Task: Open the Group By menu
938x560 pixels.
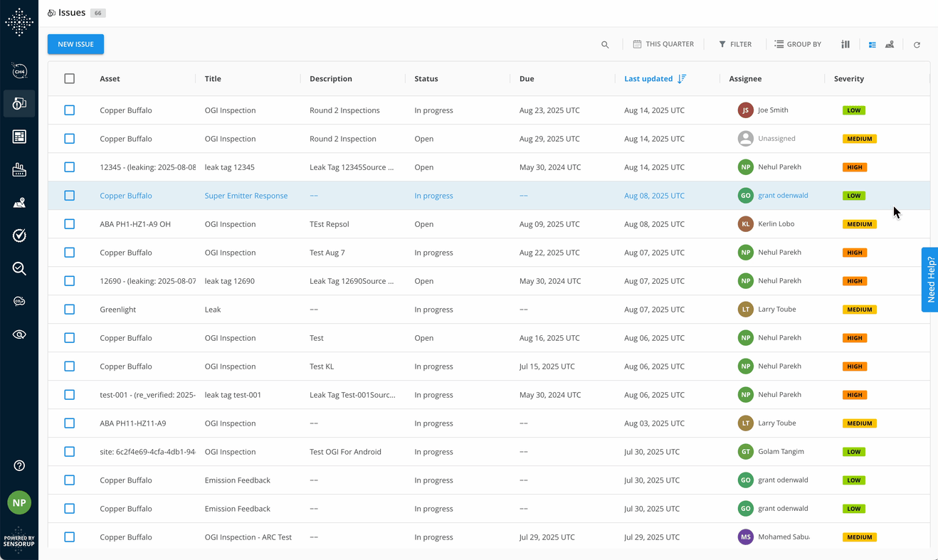Action: point(798,44)
